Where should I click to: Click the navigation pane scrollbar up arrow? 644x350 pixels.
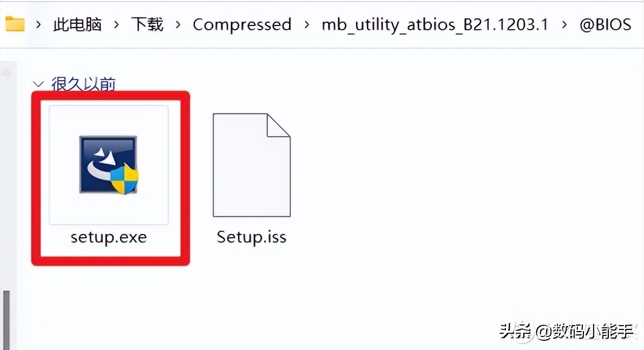point(7,71)
